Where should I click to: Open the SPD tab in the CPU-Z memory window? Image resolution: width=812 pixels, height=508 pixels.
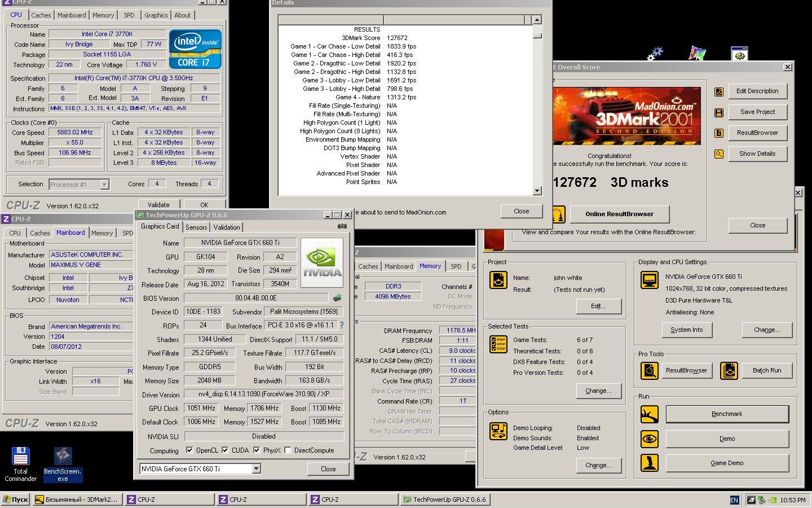[456, 266]
